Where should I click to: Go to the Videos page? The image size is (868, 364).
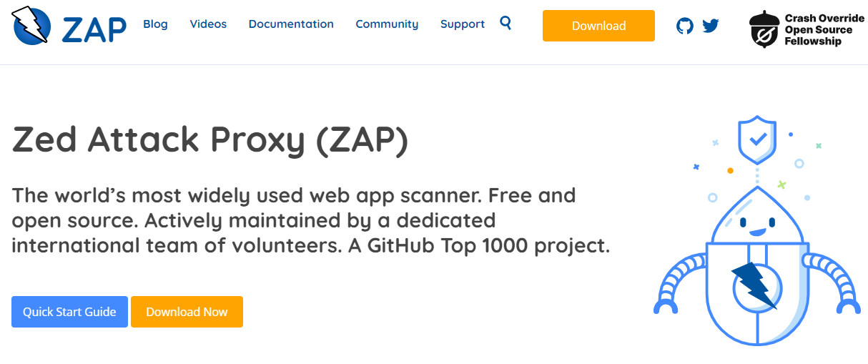(x=208, y=24)
